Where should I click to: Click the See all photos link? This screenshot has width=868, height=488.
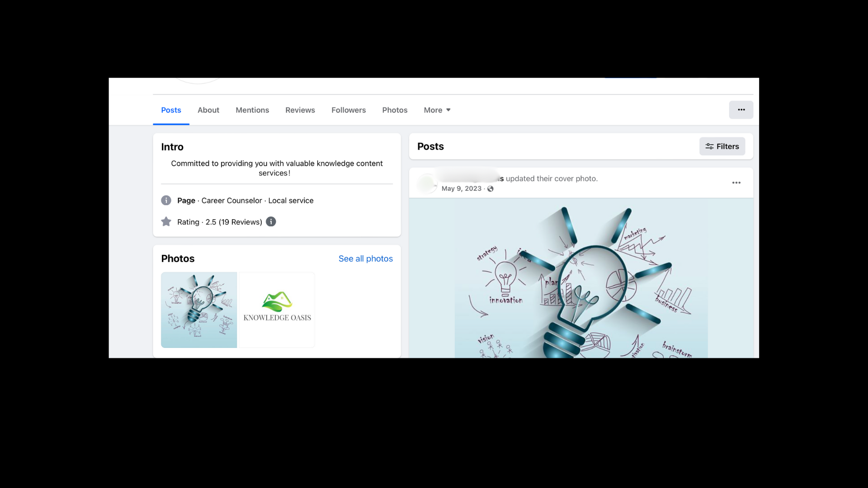click(x=365, y=258)
